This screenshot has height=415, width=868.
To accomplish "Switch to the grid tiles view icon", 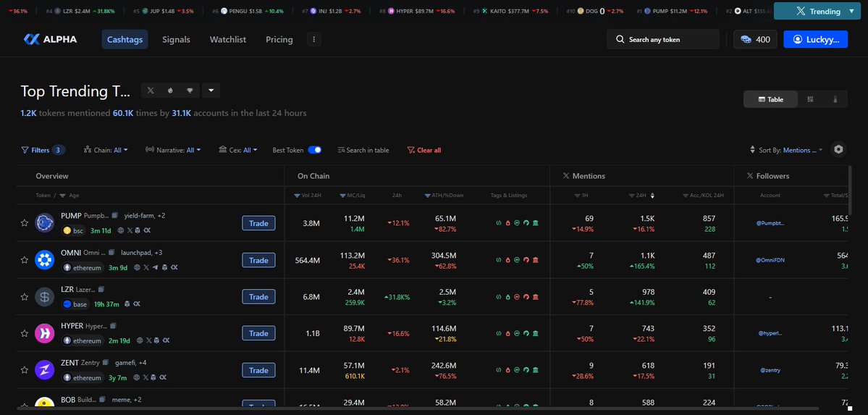I will tap(810, 99).
